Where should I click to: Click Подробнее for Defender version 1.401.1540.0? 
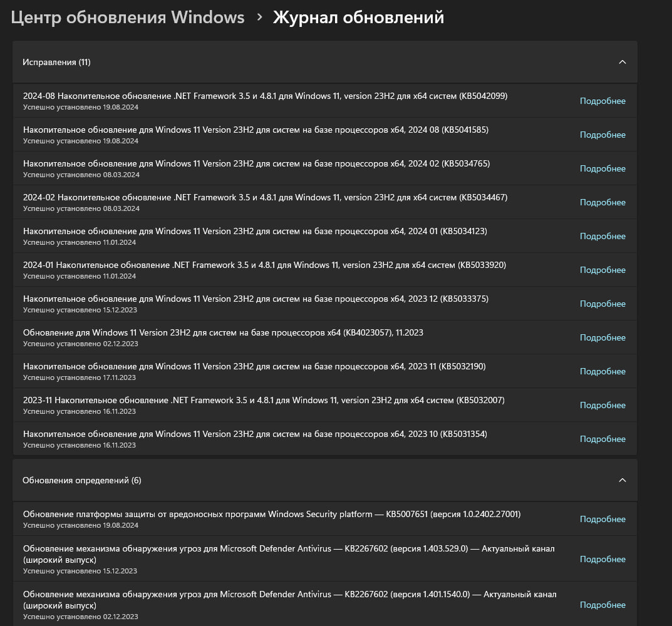pos(602,605)
